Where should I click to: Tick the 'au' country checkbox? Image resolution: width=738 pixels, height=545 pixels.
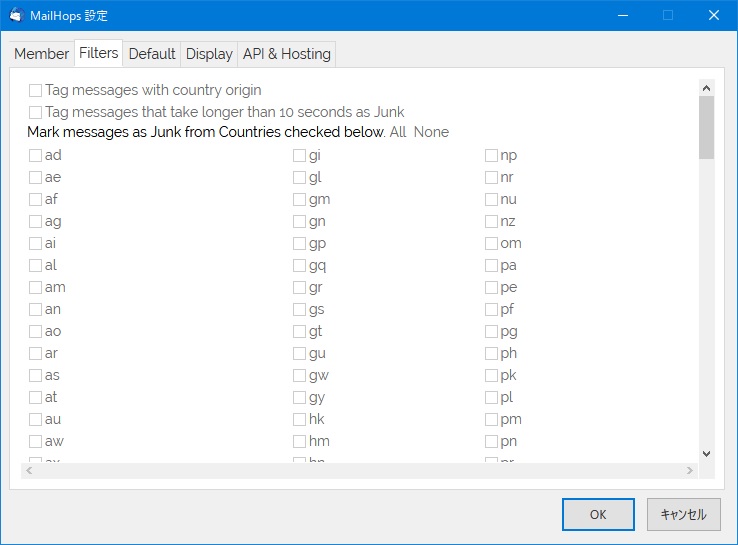point(36,419)
